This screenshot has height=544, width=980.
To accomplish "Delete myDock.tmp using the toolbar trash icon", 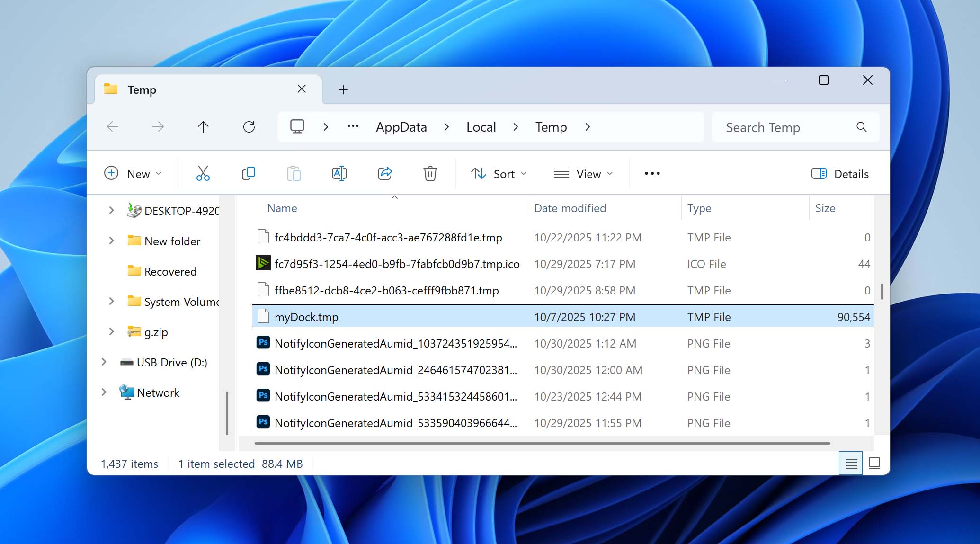I will (x=430, y=173).
